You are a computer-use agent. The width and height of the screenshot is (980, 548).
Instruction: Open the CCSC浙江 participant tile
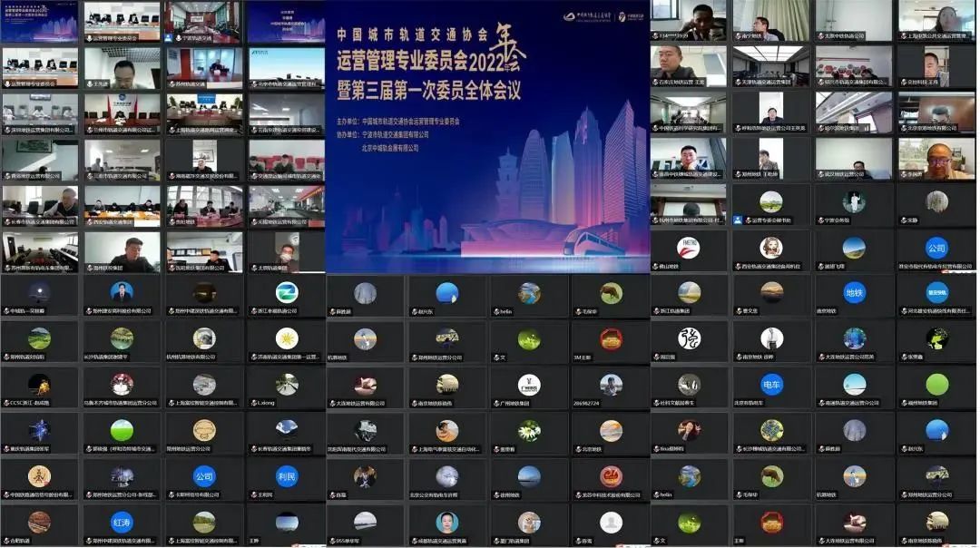click(39, 388)
